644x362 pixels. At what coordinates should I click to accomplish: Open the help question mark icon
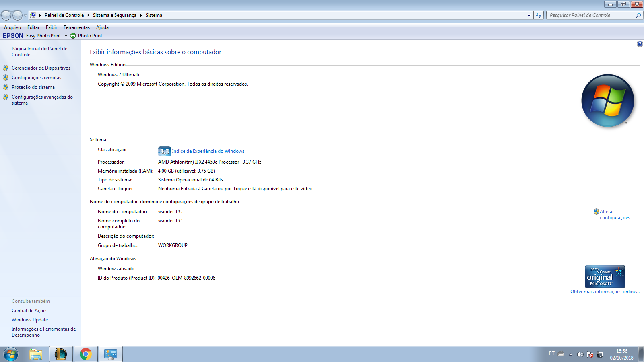tap(640, 44)
